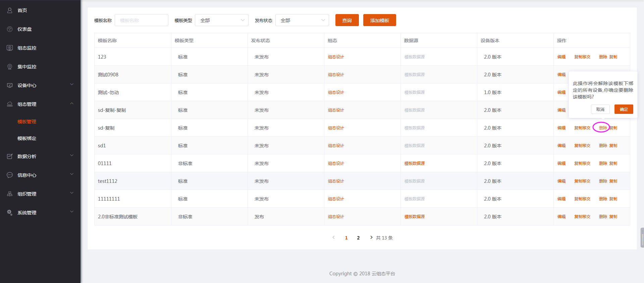Click the 信息中心 message icon

[10, 175]
